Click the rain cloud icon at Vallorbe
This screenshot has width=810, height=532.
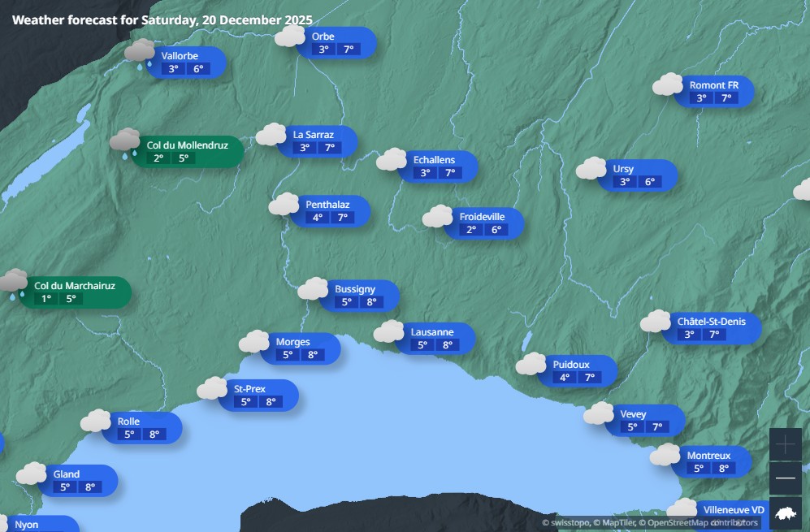(140, 54)
